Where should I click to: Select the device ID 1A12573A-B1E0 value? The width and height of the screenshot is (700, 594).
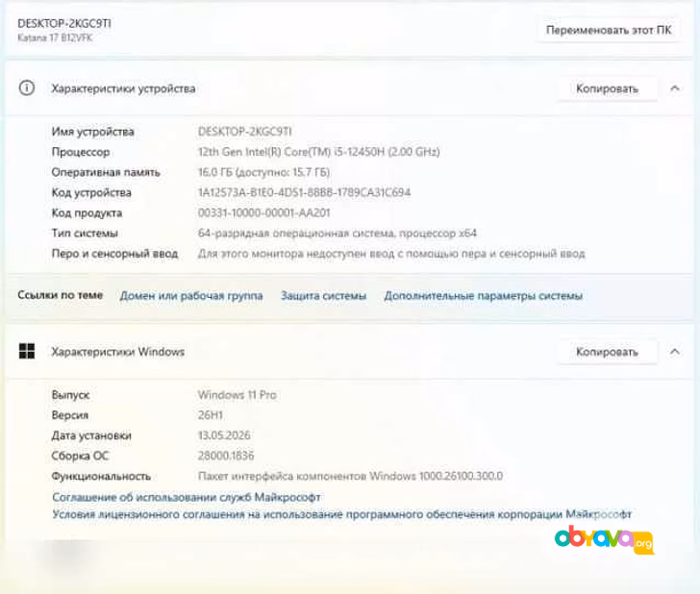coord(304,193)
